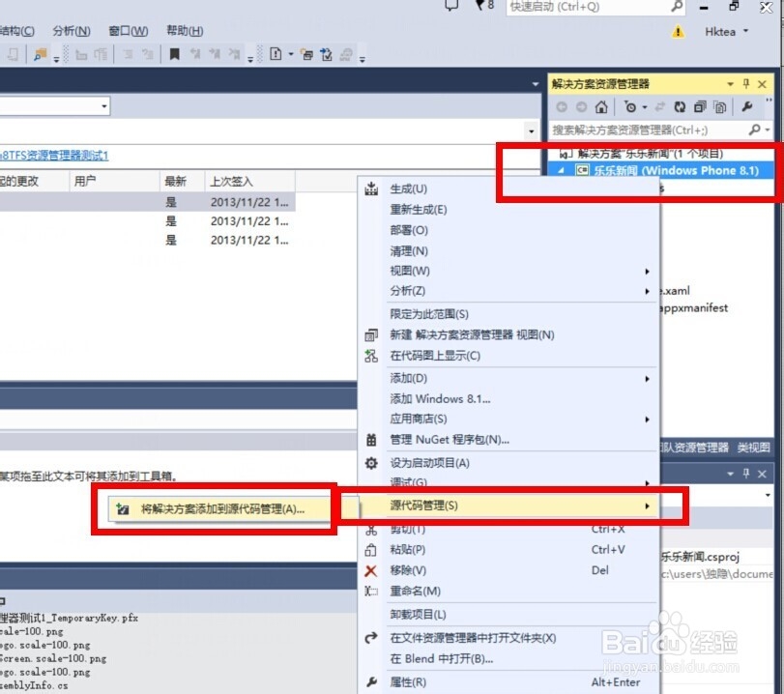Click the grayed cloud toolbar icon
The image size is (784, 694).
point(346,54)
